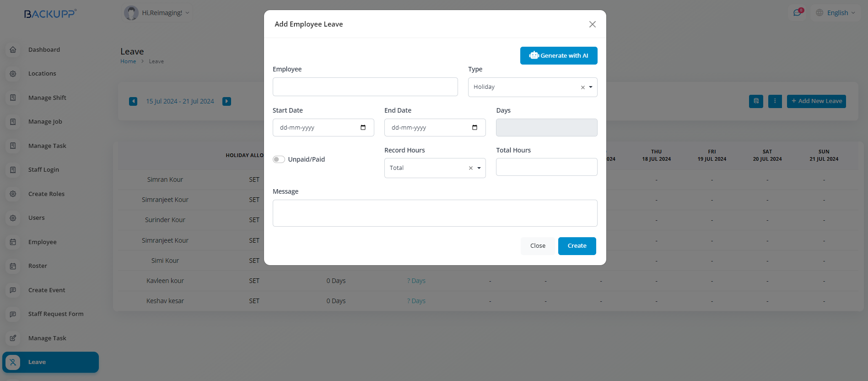Go to Manage Shift in sidebar
The image size is (868, 381).
[47, 98]
